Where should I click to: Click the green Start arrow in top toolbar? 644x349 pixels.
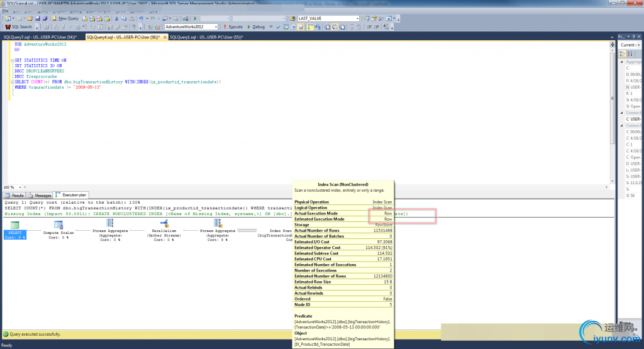[195, 18]
